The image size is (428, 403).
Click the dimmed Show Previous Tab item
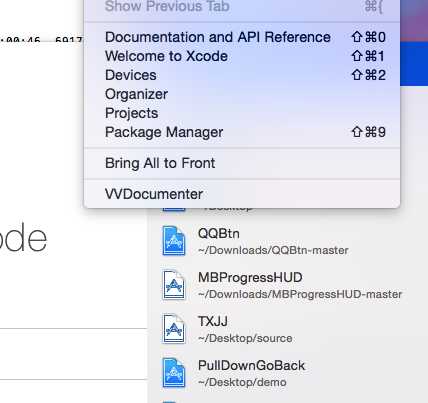(x=242, y=7)
